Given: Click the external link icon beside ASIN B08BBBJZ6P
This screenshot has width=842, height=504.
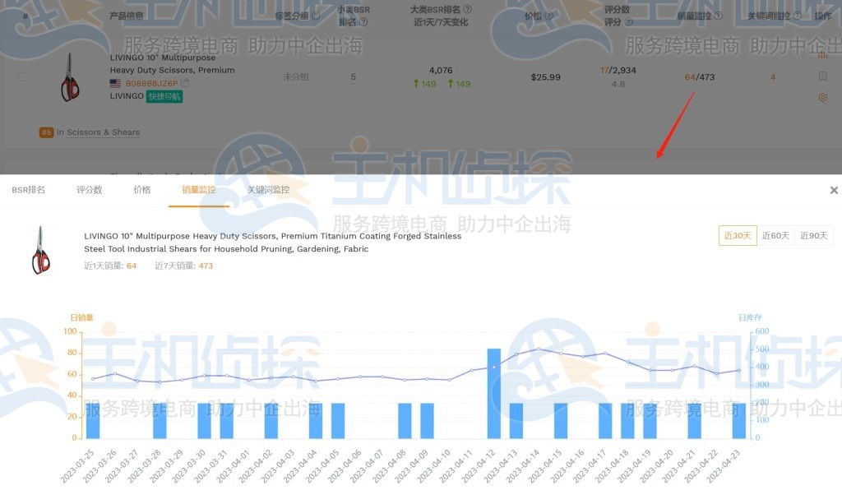Looking at the screenshot, I should (x=185, y=83).
